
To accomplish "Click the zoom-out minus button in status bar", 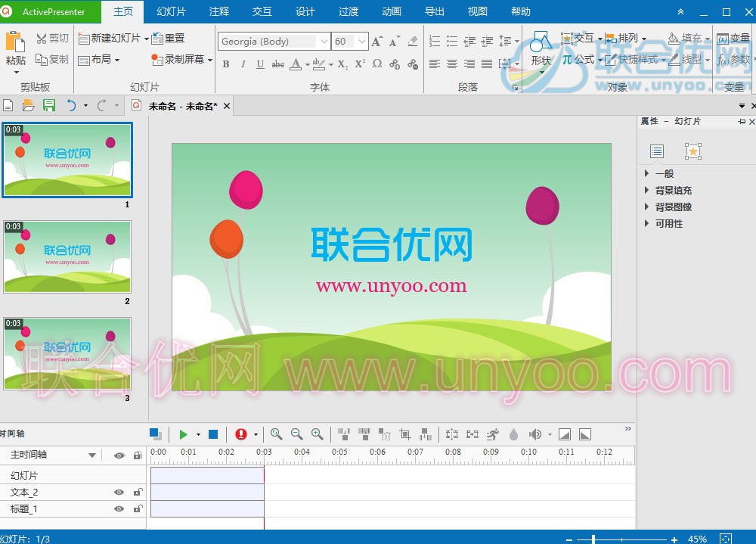I will coord(569,539).
